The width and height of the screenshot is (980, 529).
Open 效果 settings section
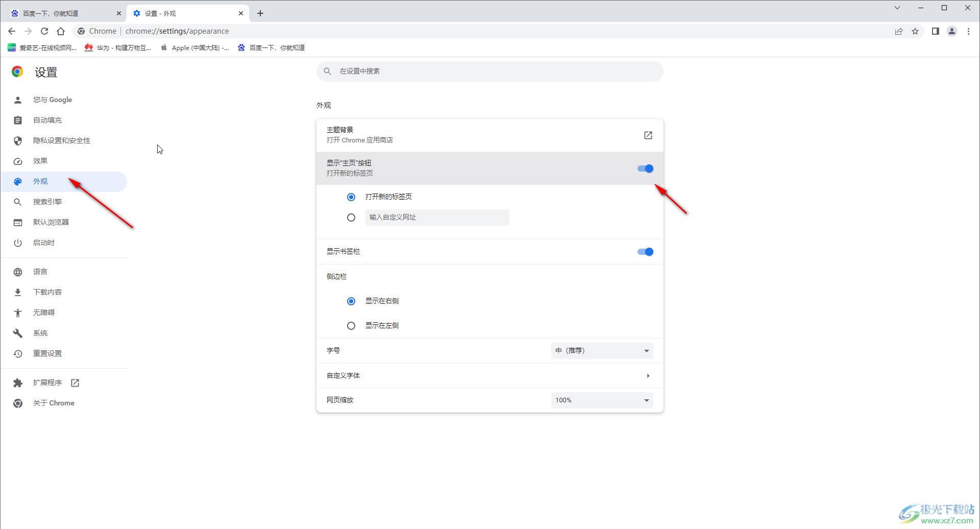[x=64, y=161]
